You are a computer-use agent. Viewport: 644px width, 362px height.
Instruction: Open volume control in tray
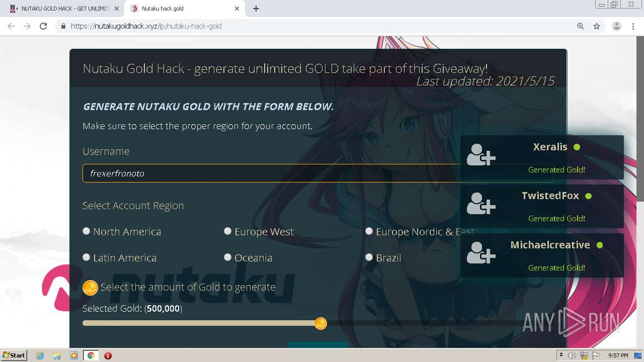coord(572,355)
